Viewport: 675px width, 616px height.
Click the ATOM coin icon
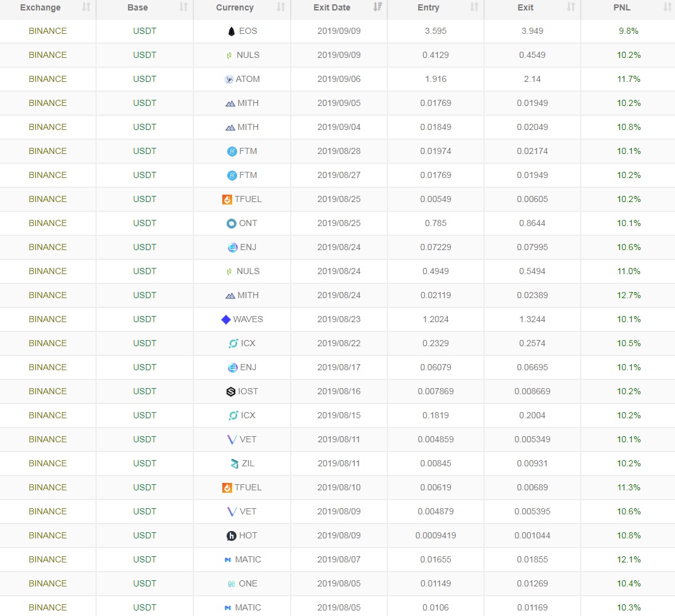229,79
